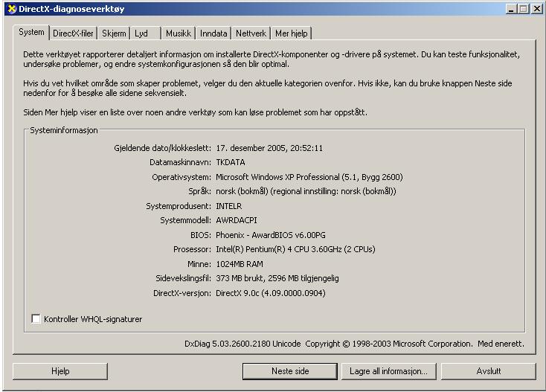Switch to the Mer hjelp tab

tap(291, 33)
